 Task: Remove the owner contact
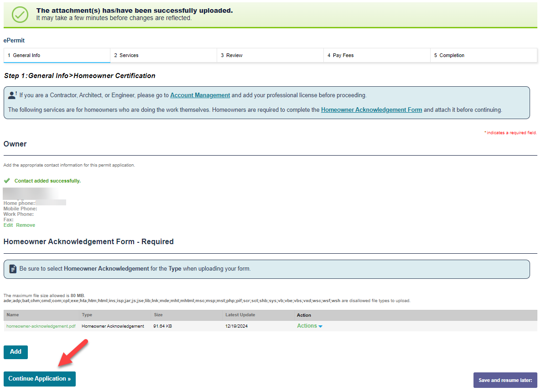pyautogui.click(x=26, y=225)
